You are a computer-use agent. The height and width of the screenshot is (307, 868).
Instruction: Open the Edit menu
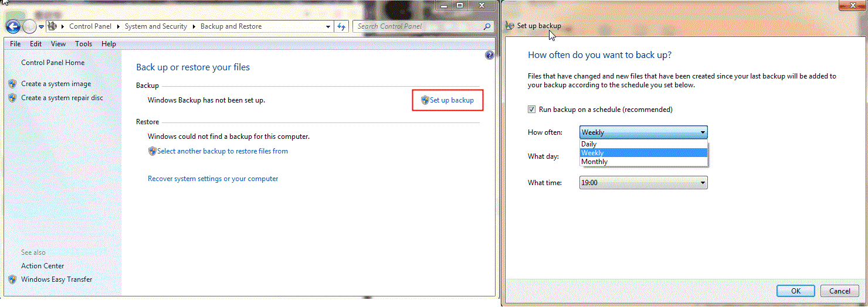coord(36,44)
